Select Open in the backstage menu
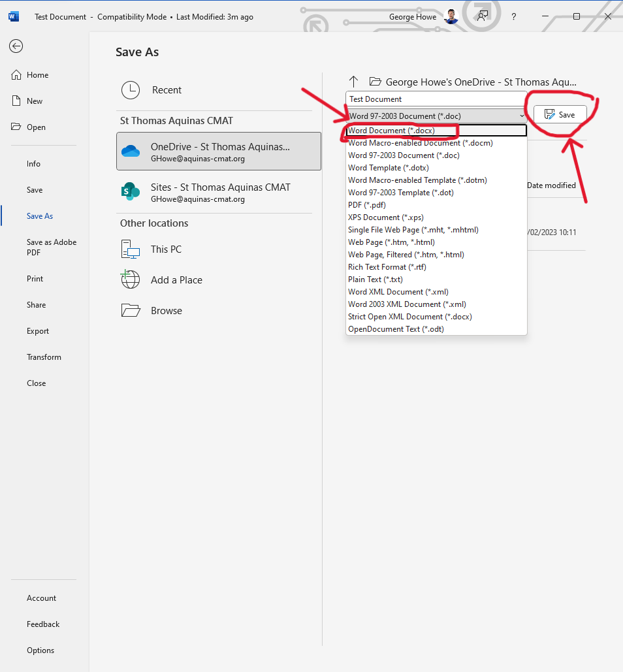 pos(36,127)
